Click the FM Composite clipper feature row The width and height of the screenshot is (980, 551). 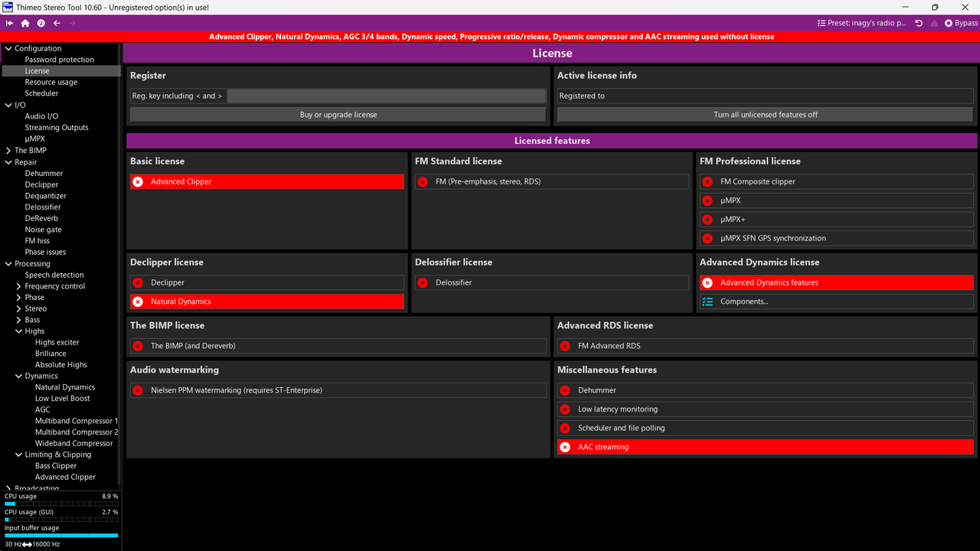point(836,181)
